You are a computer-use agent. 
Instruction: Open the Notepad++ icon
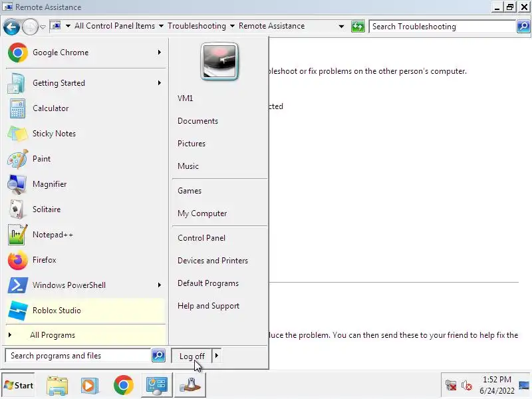[17, 235]
